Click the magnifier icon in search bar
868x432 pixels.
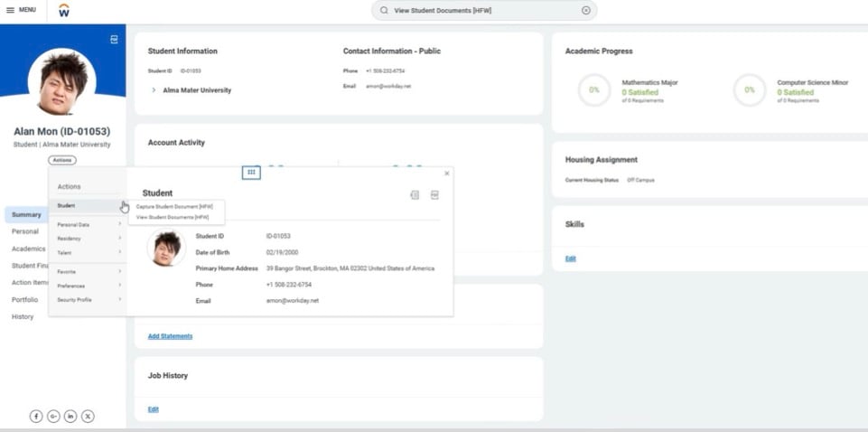point(384,11)
